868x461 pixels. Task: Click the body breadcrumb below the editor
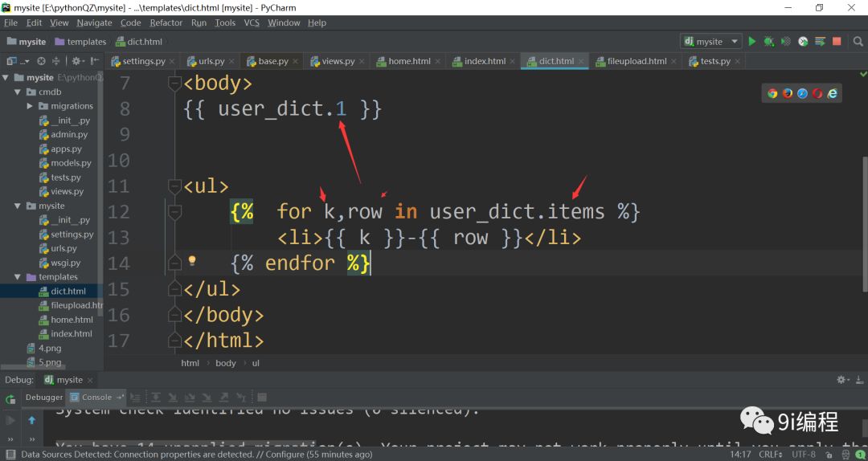click(x=225, y=363)
